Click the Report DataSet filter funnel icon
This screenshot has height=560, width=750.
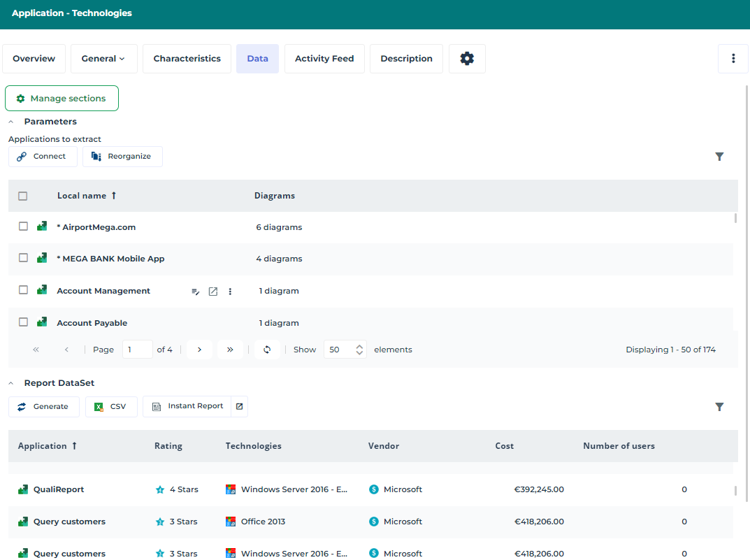click(x=719, y=407)
